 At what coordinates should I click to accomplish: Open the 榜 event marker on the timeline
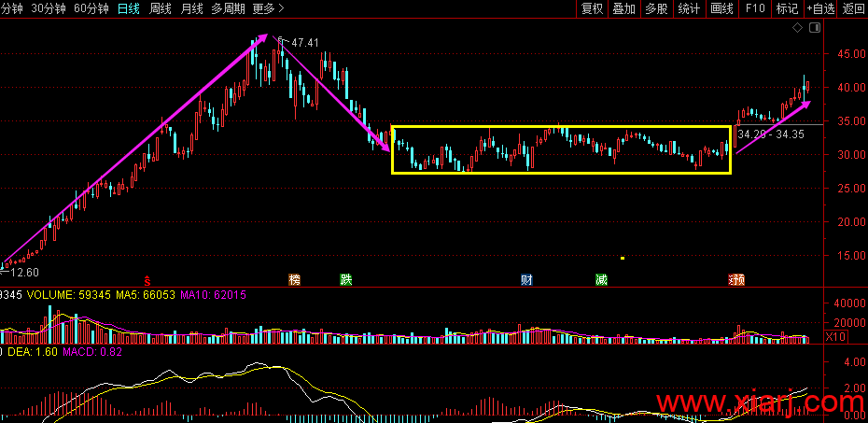click(295, 280)
